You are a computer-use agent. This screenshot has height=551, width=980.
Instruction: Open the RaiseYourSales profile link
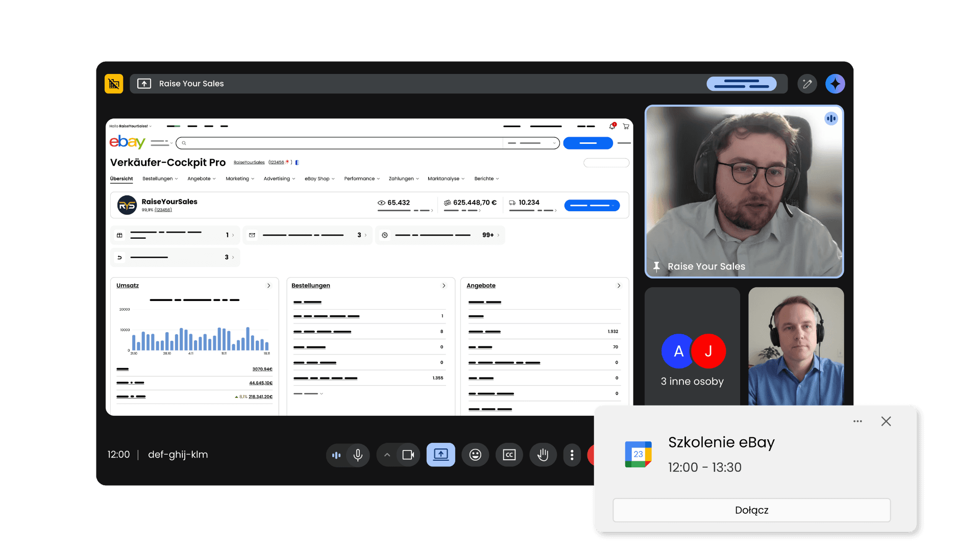249,162
